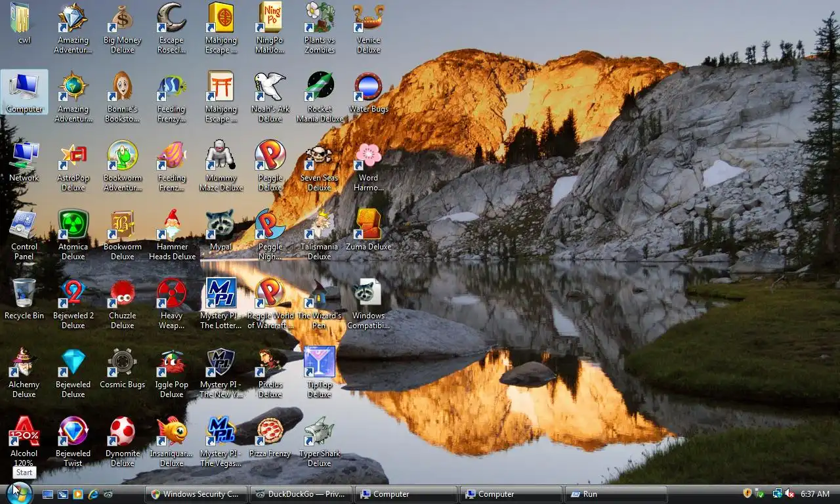Select the Computer desktop icon
The image size is (840, 504).
(x=24, y=92)
